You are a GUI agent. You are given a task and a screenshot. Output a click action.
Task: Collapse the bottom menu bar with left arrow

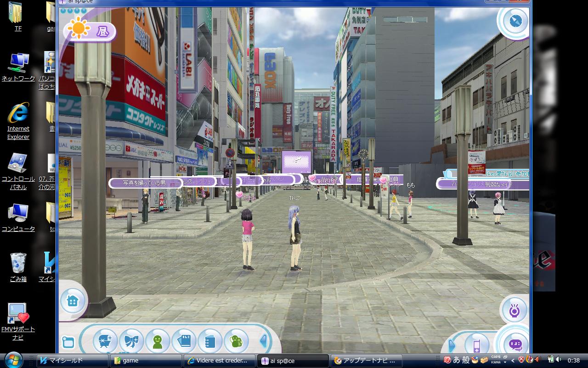pos(264,341)
